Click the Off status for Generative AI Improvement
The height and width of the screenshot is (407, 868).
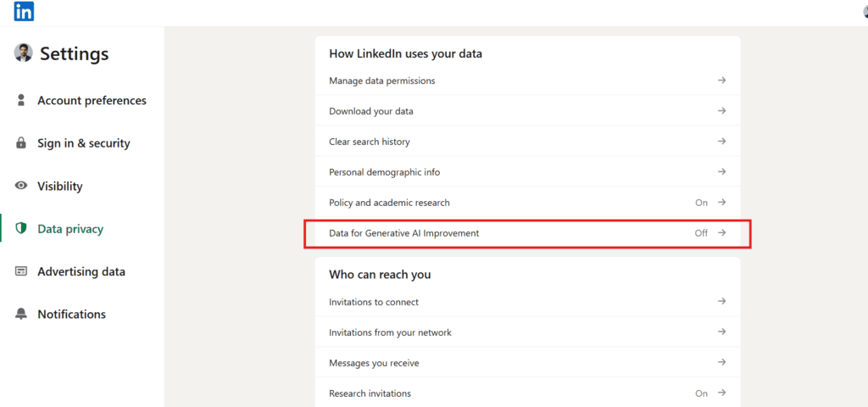coord(701,233)
